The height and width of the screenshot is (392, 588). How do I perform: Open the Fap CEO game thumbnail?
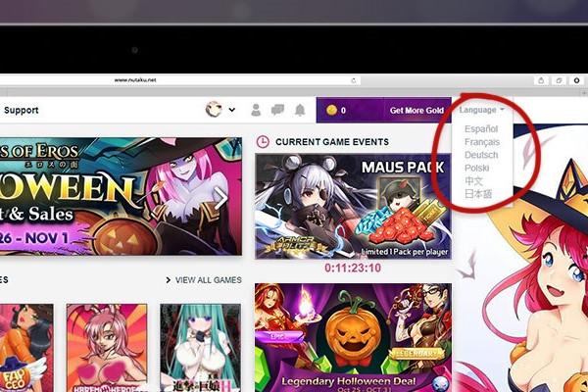[26, 348]
